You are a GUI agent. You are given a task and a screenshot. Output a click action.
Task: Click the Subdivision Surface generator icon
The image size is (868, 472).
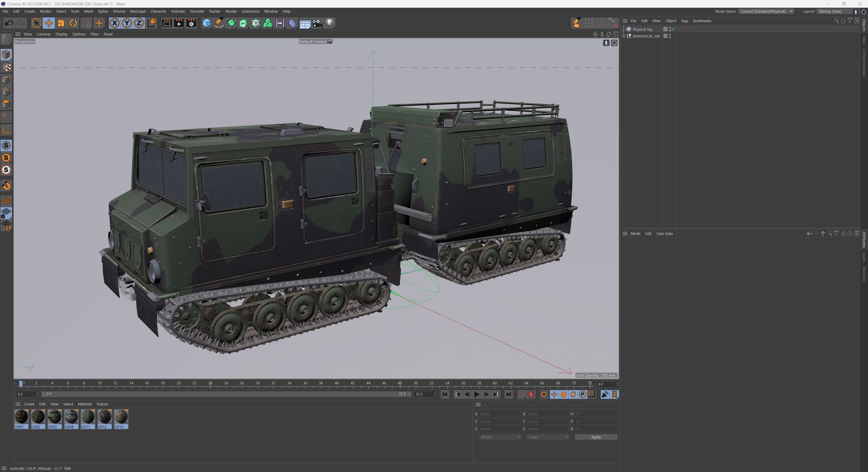[231, 23]
